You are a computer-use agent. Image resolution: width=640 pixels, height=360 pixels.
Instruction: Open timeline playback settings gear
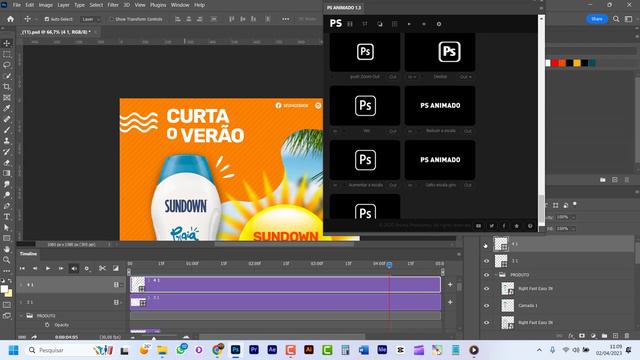(x=87, y=268)
